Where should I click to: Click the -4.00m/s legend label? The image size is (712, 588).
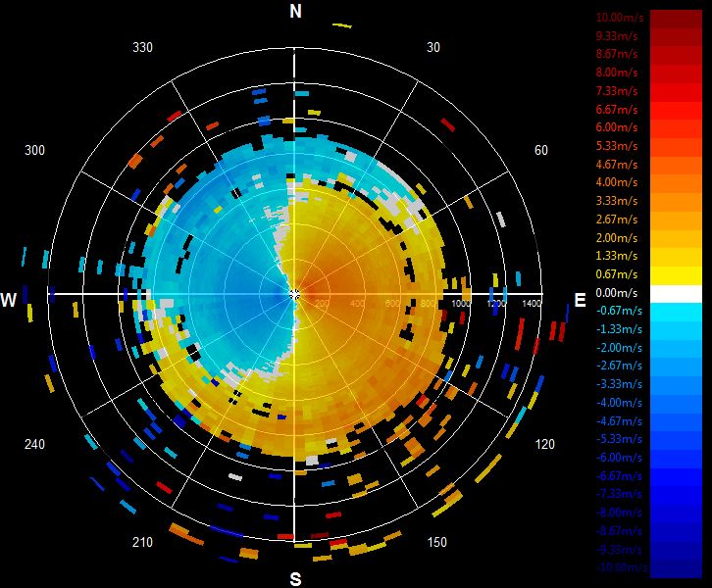[x=619, y=403]
